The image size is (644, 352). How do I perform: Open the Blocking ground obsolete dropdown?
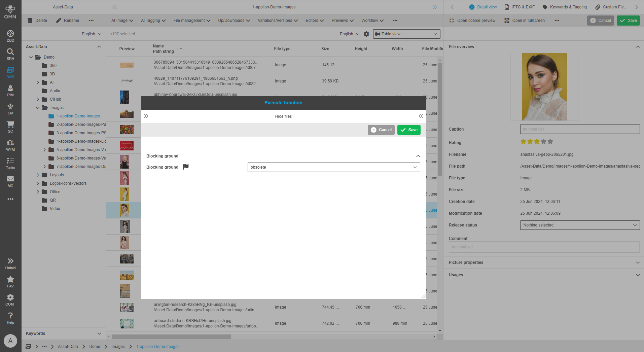point(333,167)
